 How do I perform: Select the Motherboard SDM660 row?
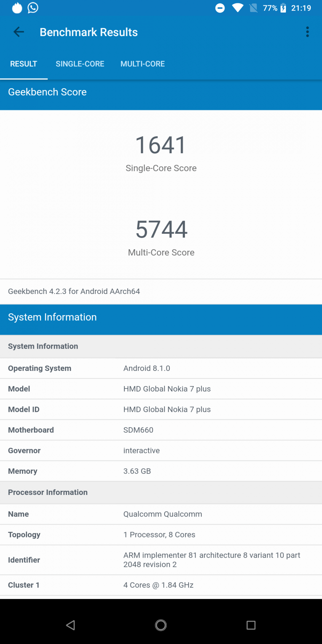161,430
